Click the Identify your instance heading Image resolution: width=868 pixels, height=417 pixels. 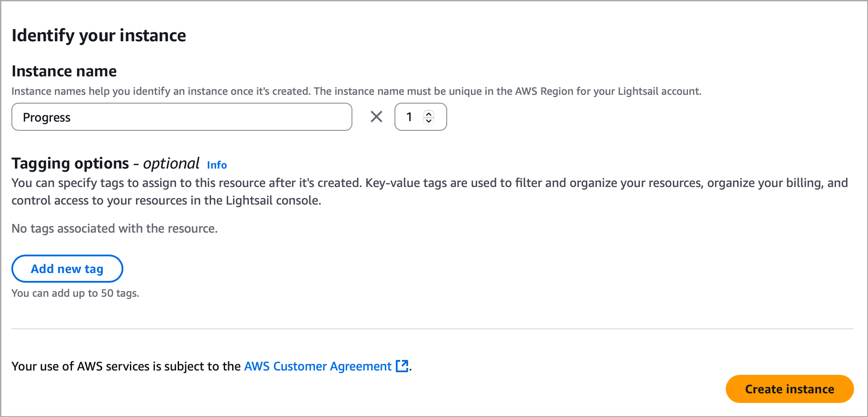(99, 36)
